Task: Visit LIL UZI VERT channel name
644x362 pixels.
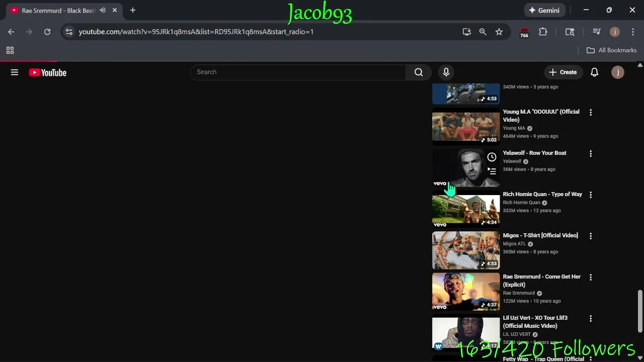Action: tap(517, 334)
